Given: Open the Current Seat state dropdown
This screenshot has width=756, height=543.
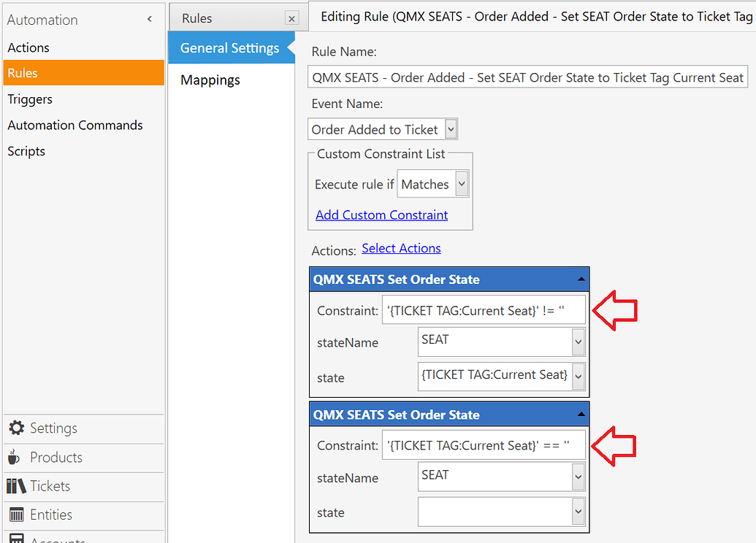Looking at the screenshot, I should (578, 376).
